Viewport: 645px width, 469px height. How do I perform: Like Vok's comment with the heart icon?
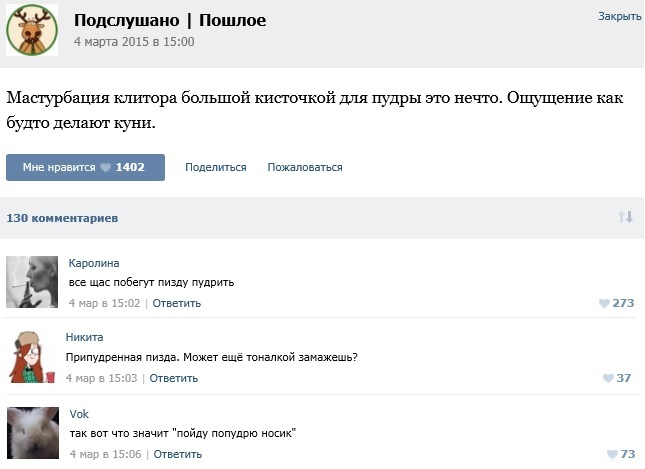click(612, 454)
